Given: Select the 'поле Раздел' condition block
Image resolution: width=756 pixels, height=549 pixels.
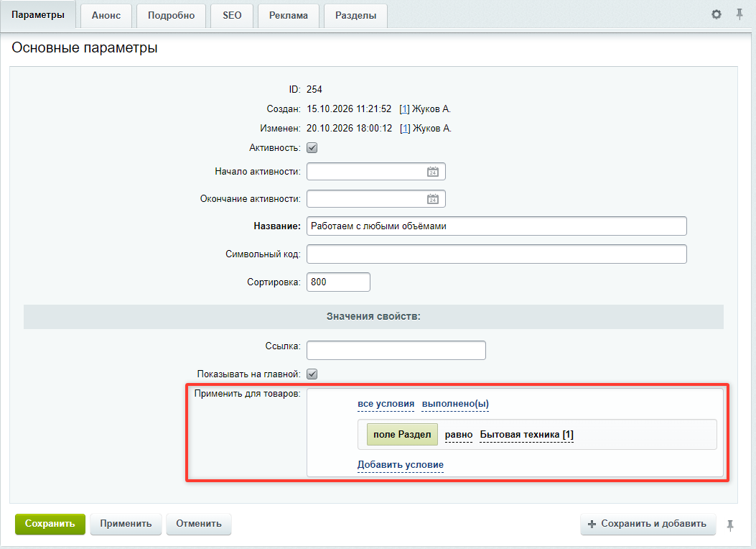Looking at the screenshot, I should click(402, 435).
